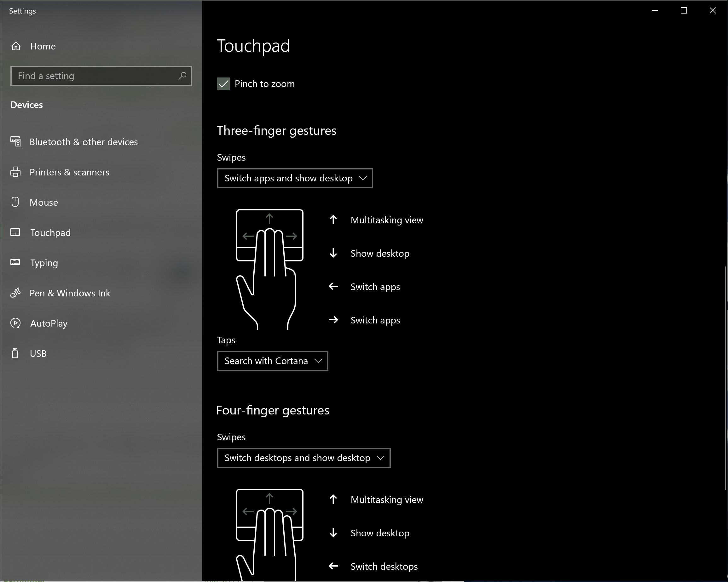Click the three-finger gesture diagram

point(270,269)
